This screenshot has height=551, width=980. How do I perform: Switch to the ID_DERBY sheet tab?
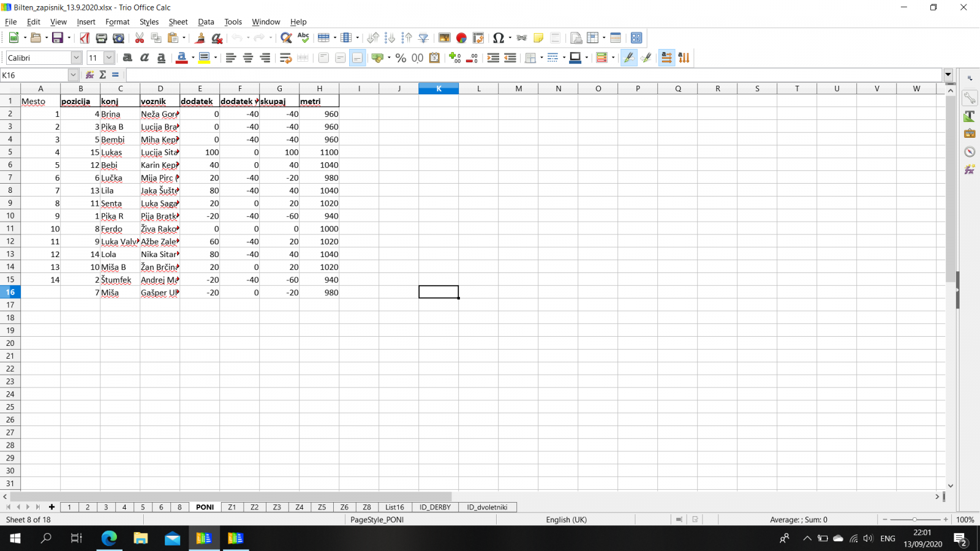pos(435,507)
